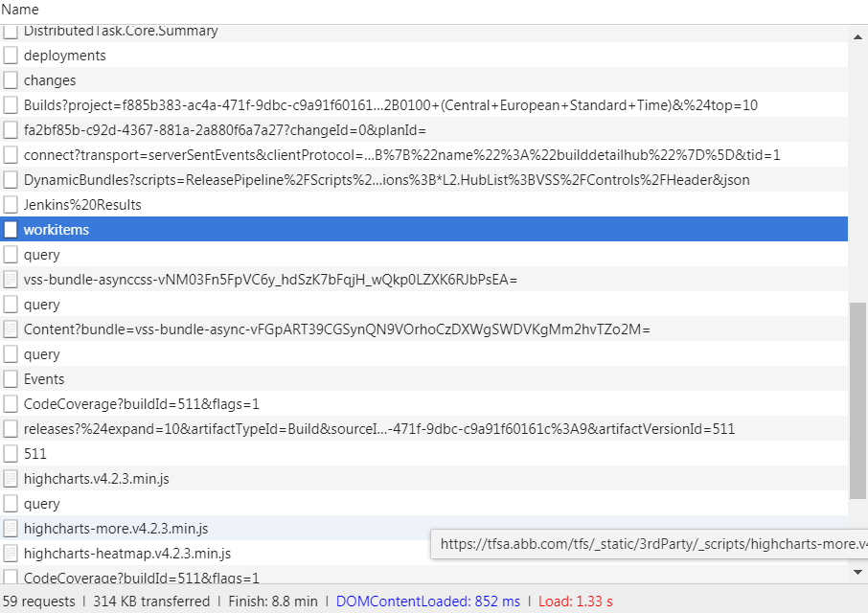Click the Load: 1.33 s indicator
The width and height of the screenshot is (868, 613).
pyautogui.click(x=576, y=601)
